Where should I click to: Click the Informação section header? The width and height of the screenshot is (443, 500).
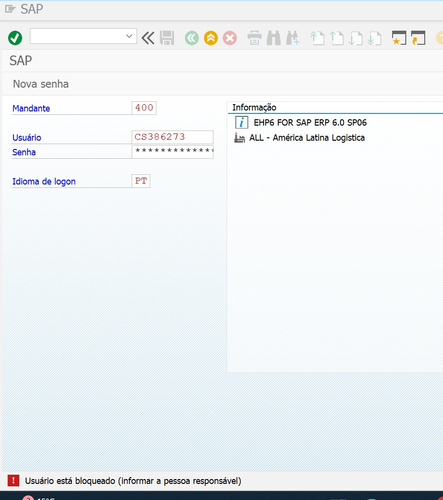[254, 107]
